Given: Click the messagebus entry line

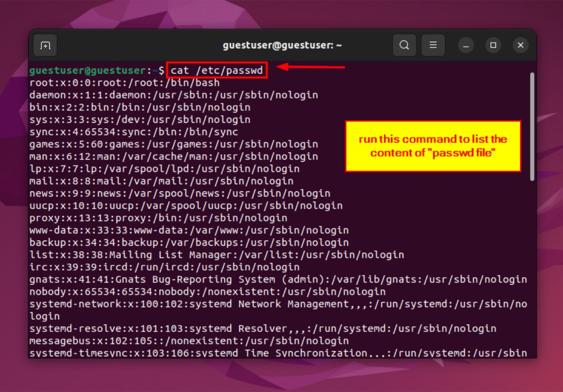Looking at the screenshot, I should pos(189,341).
